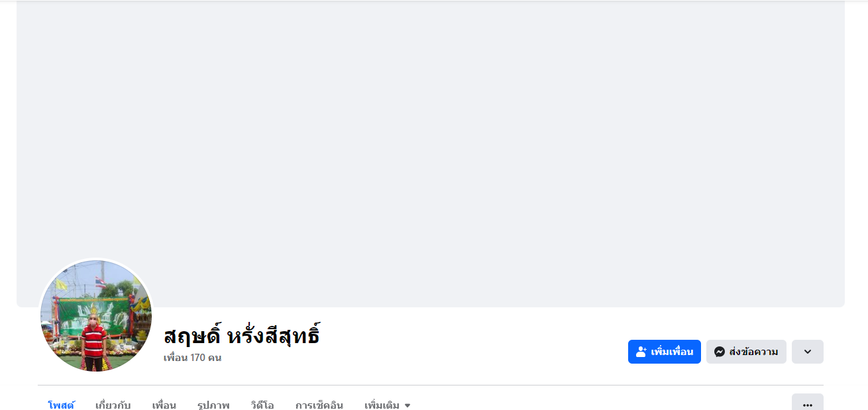Switch to the โพสต์ tab

pyautogui.click(x=61, y=404)
